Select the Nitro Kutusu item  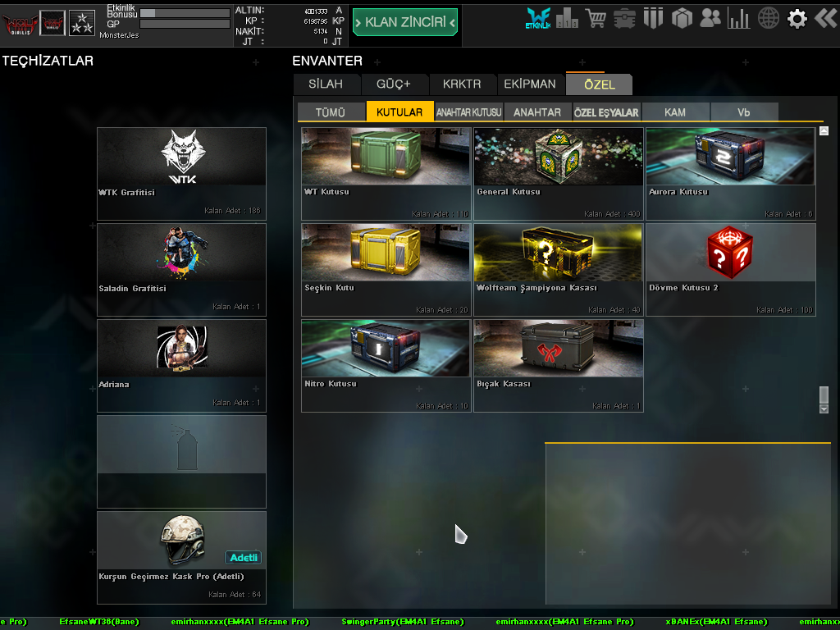click(x=386, y=366)
